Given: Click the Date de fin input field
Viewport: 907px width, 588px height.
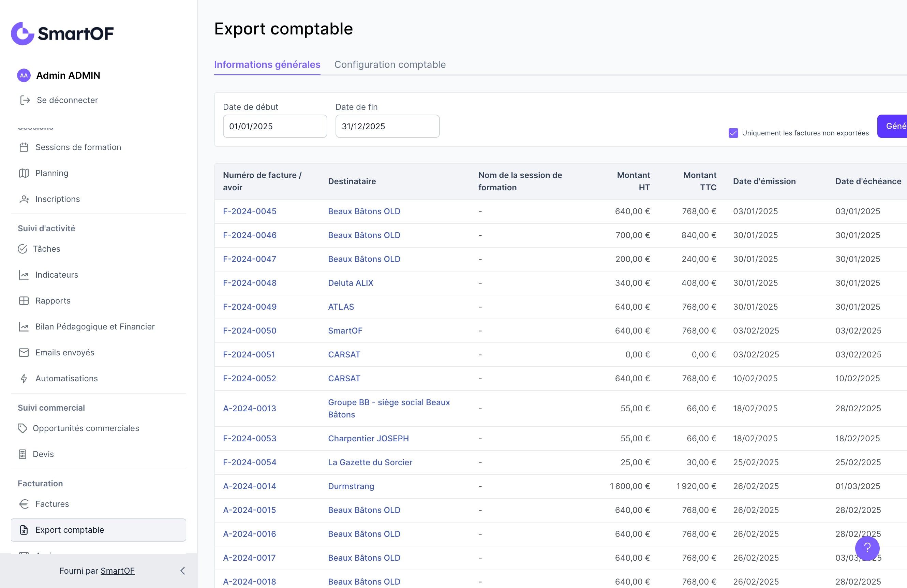Looking at the screenshot, I should point(387,126).
